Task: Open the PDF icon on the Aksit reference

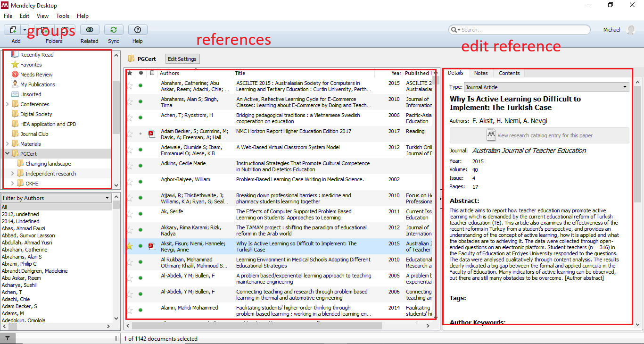Action: [x=151, y=246]
